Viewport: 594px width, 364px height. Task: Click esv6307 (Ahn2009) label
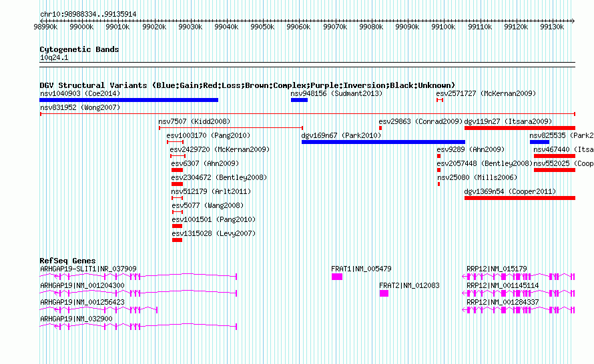coord(205,163)
